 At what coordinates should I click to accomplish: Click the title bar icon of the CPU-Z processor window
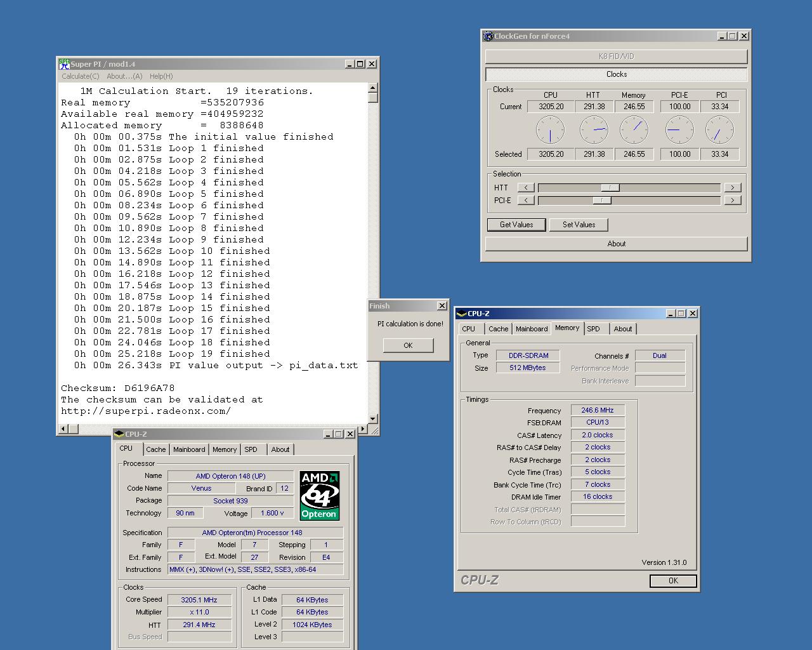119,434
